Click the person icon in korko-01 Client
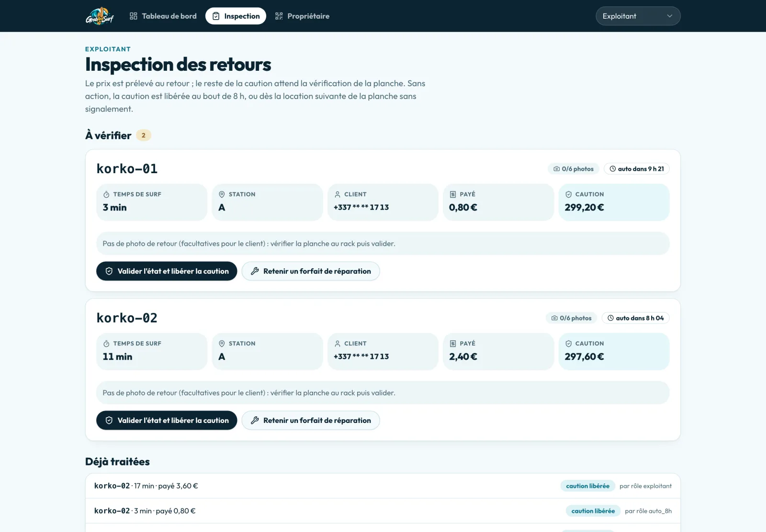The image size is (766, 532). coord(338,195)
